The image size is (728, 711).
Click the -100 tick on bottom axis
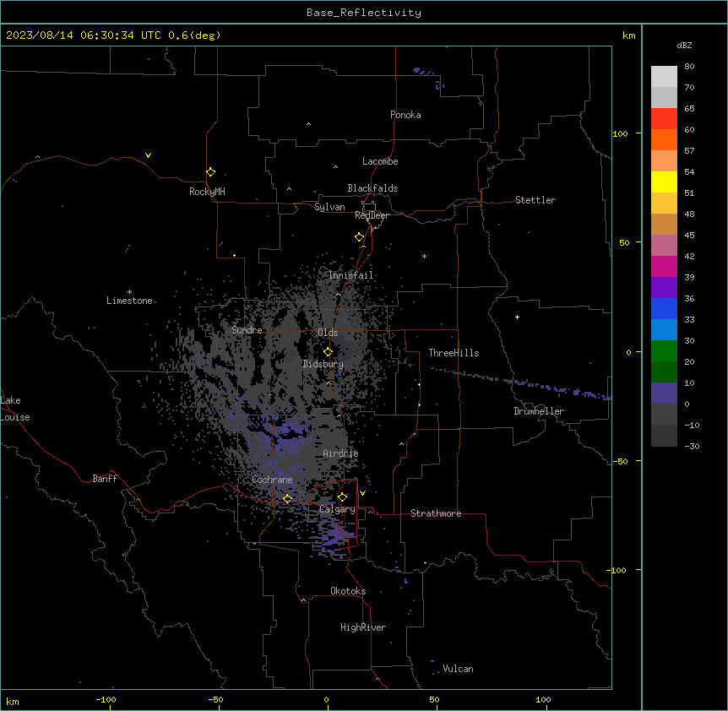coord(106,699)
